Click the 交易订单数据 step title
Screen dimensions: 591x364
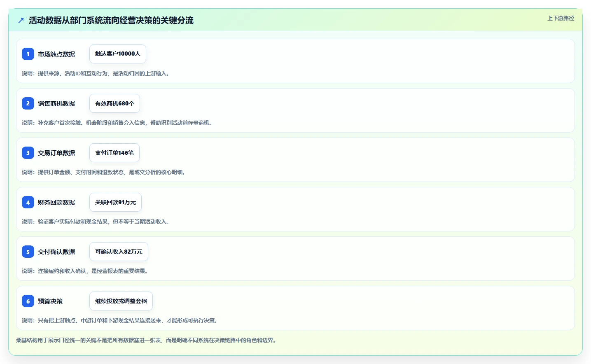pyautogui.click(x=56, y=153)
